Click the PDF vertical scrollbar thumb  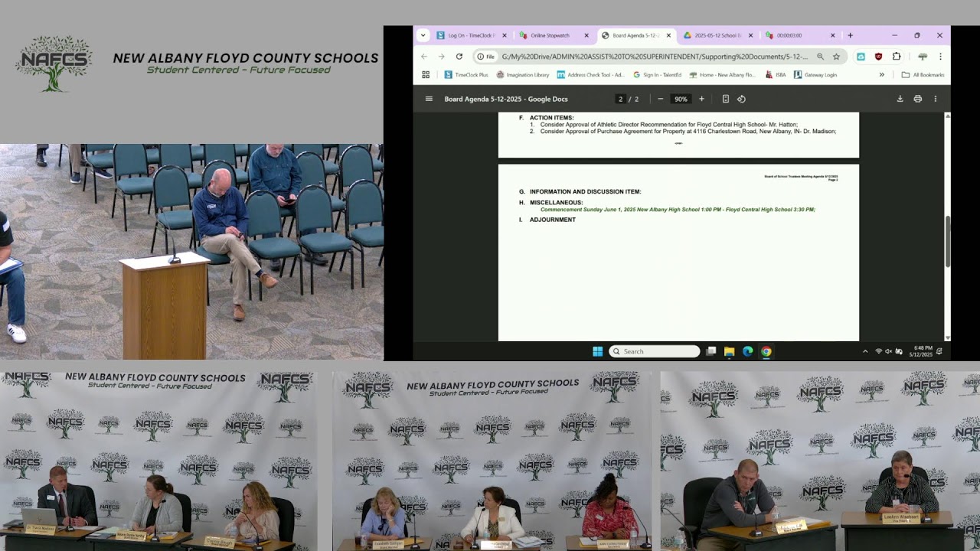tap(947, 241)
